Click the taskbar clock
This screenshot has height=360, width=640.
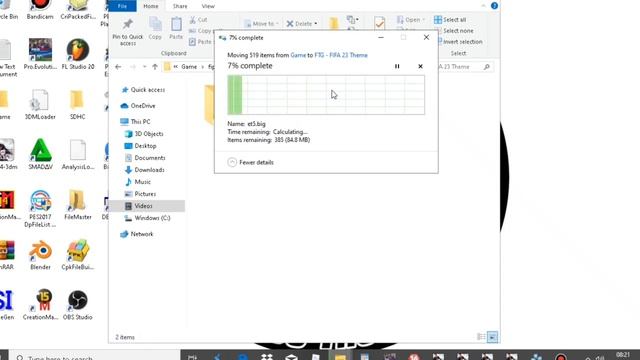click(x=623, y=356)
